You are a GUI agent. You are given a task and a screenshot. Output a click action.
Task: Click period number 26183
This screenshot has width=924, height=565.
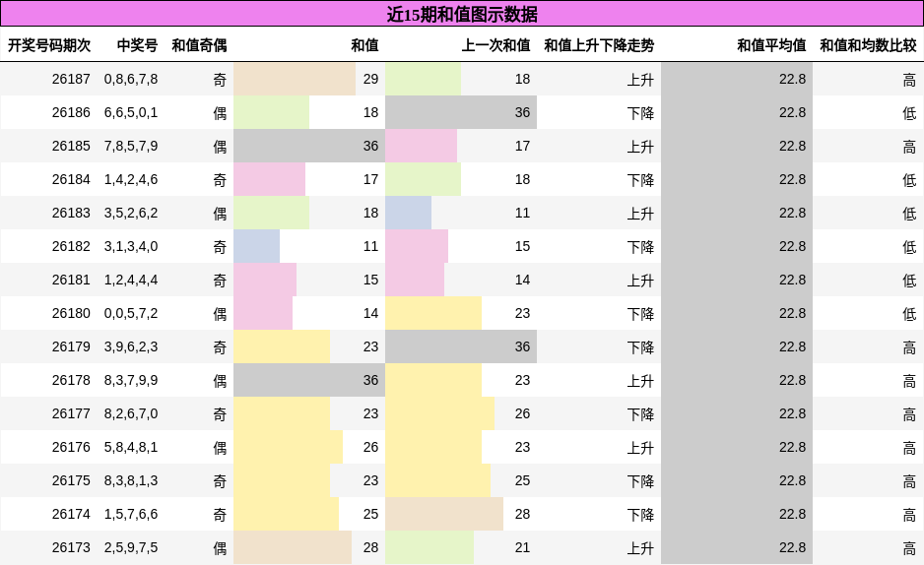[71, 213]
